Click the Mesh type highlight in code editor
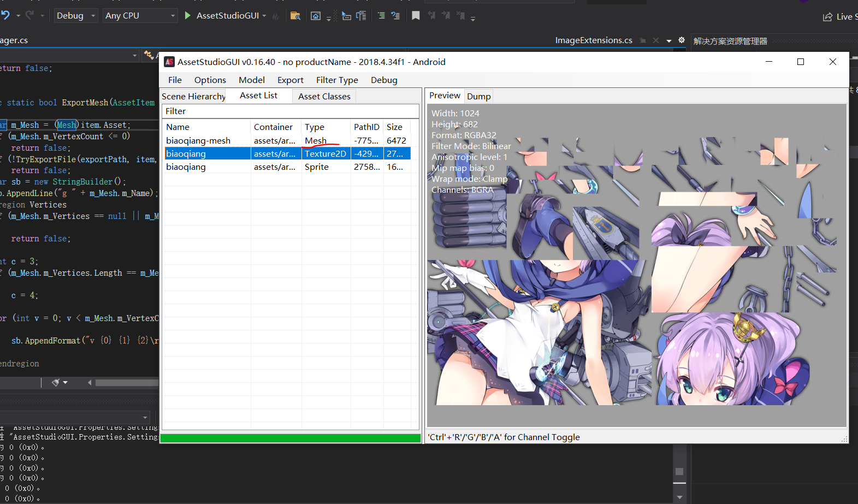 click(66, 125)
